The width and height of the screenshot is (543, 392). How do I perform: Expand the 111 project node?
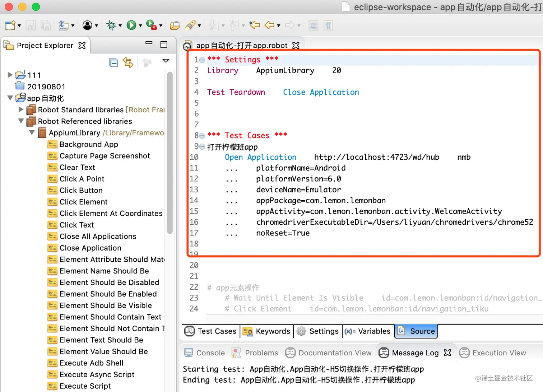9,75
